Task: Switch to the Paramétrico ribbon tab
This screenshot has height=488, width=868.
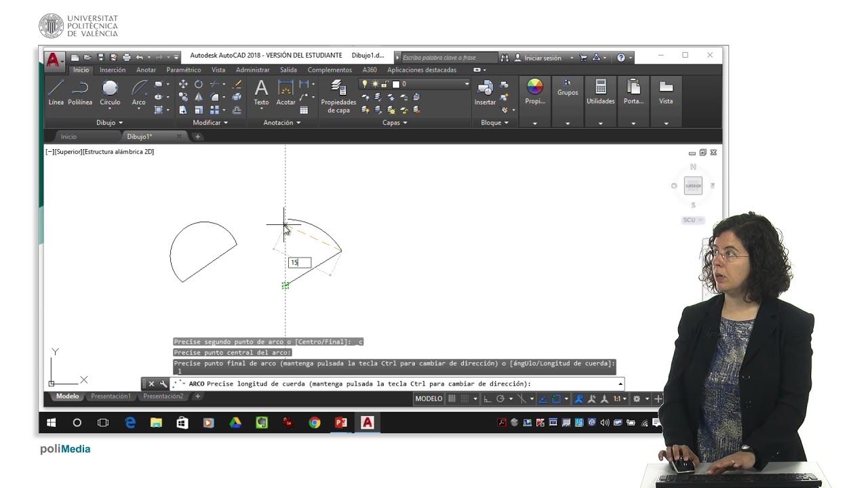Action: pos(184,70)
